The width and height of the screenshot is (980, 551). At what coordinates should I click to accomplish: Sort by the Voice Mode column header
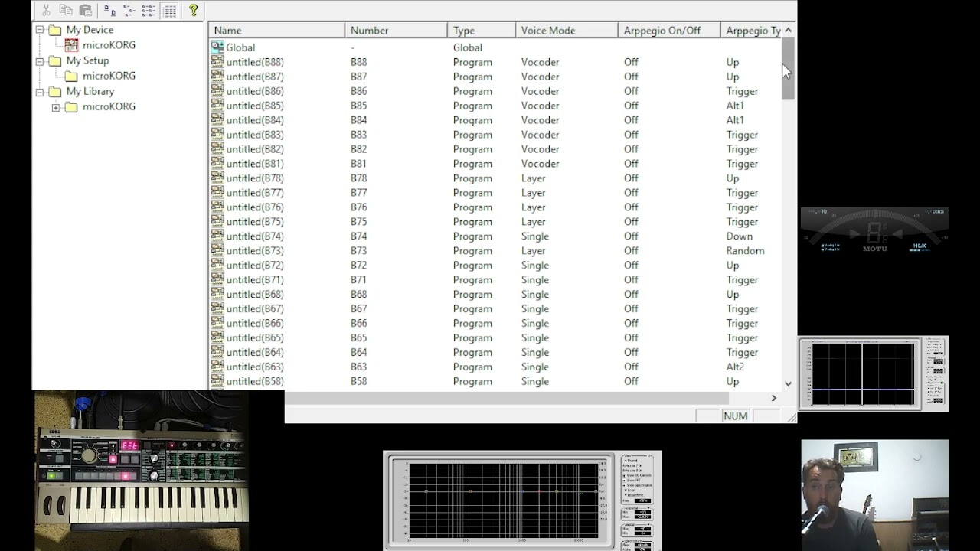567,31
